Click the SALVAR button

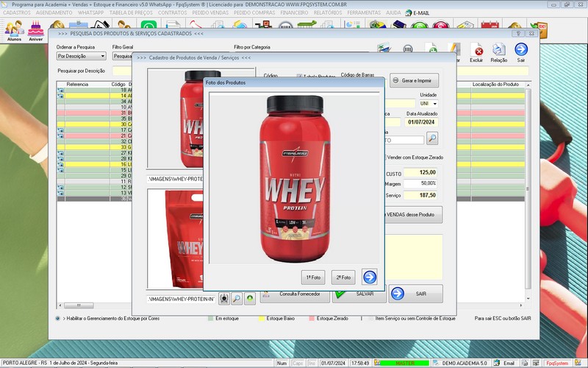[359, 297]
